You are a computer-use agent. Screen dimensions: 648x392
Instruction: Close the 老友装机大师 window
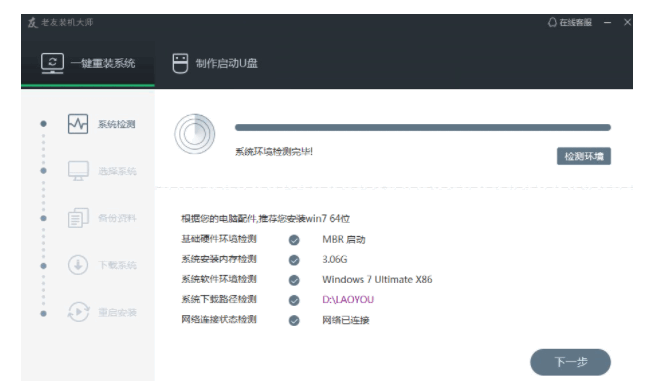click(x=627, y=22)
